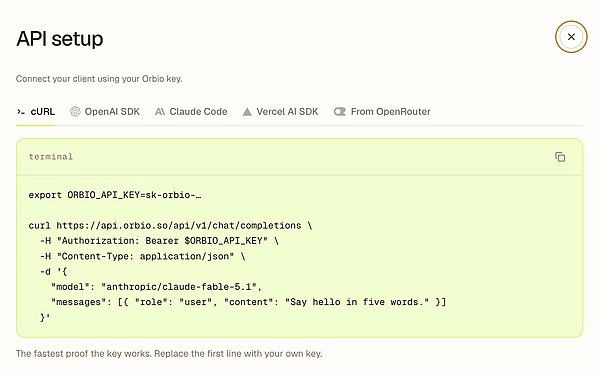600x376 pixels.
Task: Open the Claude Code tab
Action: coord(191,112)
